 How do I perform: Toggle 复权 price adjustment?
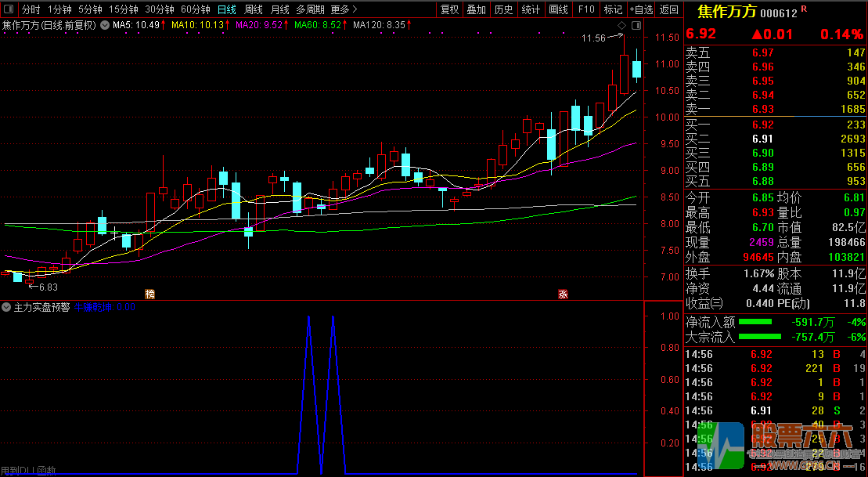click(x=450, y=9)
